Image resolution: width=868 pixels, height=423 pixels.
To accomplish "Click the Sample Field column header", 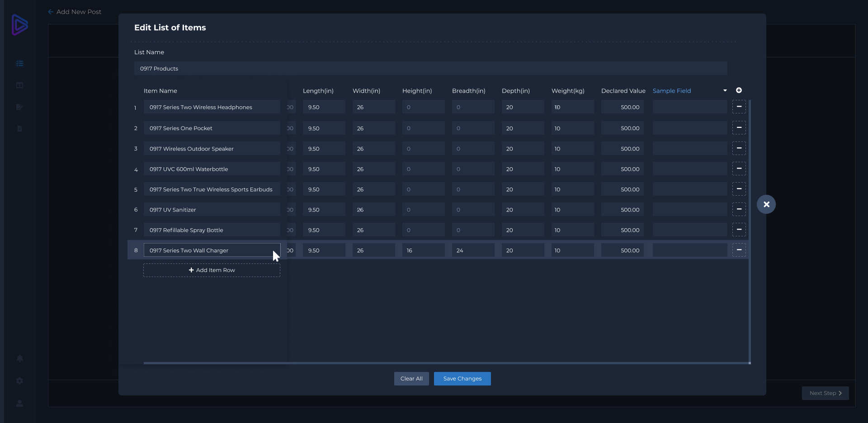I will tap(672, 91).
